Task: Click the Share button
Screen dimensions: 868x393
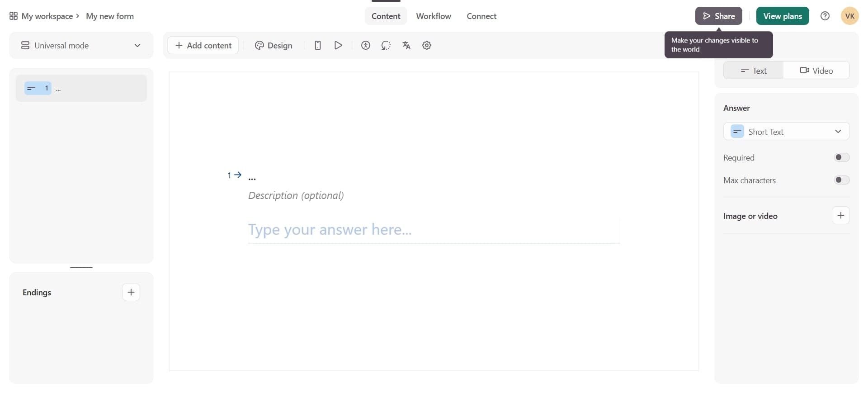Action: [718, 16]
